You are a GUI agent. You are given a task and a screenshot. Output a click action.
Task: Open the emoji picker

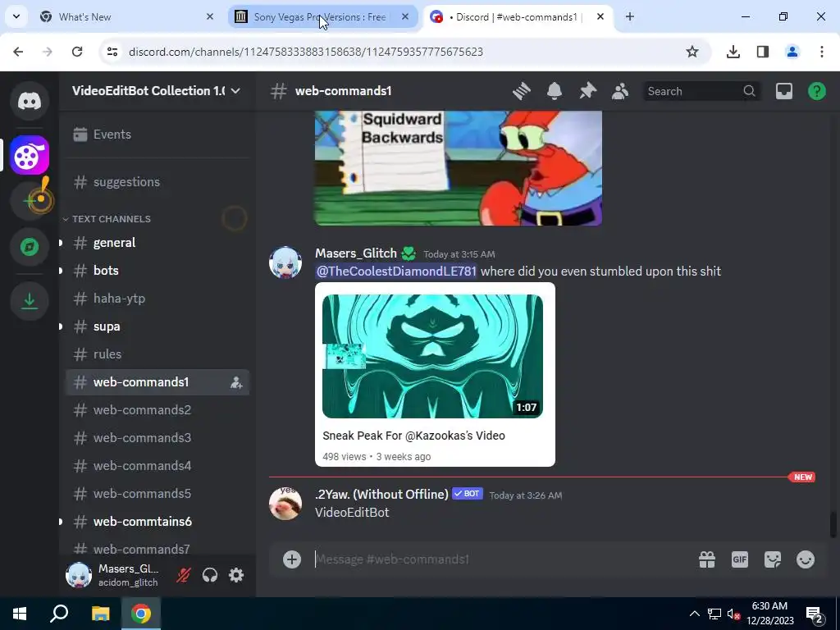tap(806, 559)
